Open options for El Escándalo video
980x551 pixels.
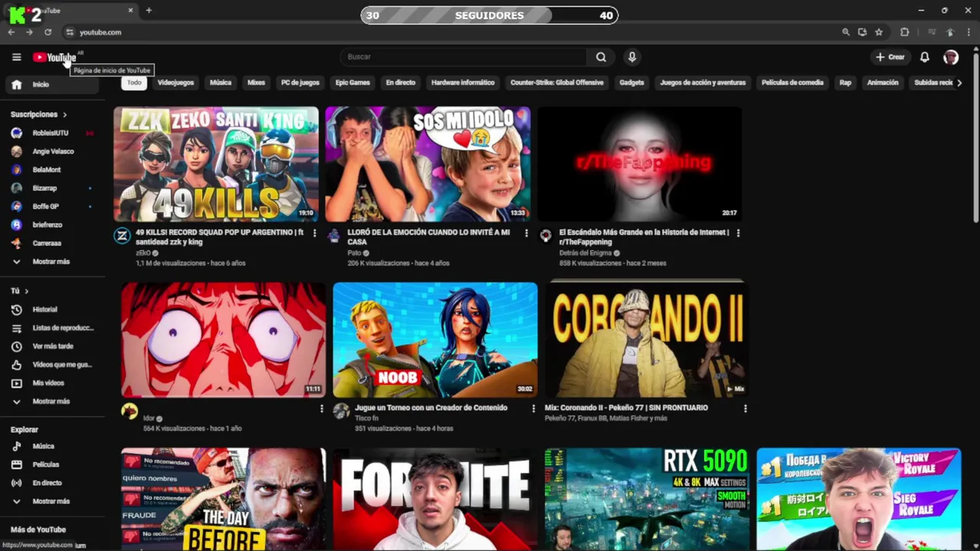point(738,233)
